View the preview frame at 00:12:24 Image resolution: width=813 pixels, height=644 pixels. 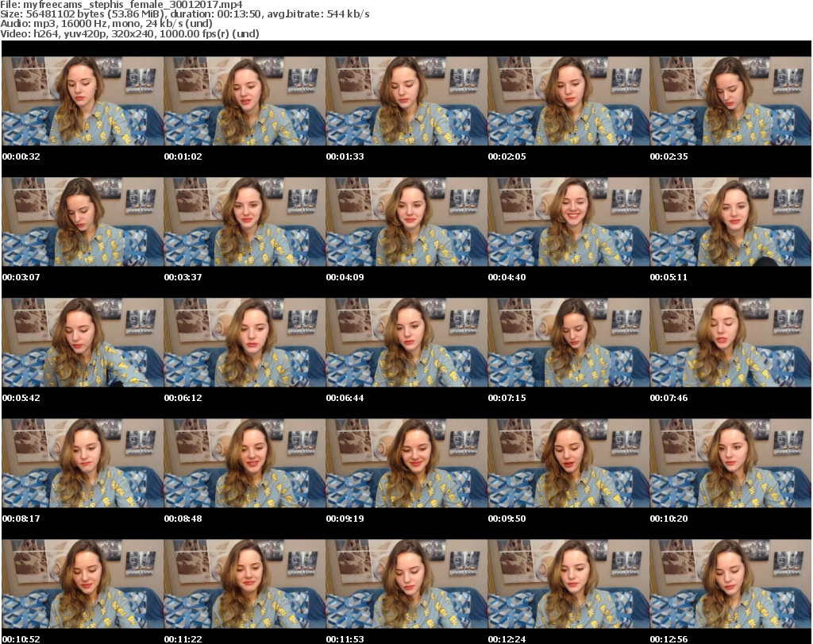[x=568, y=584]
